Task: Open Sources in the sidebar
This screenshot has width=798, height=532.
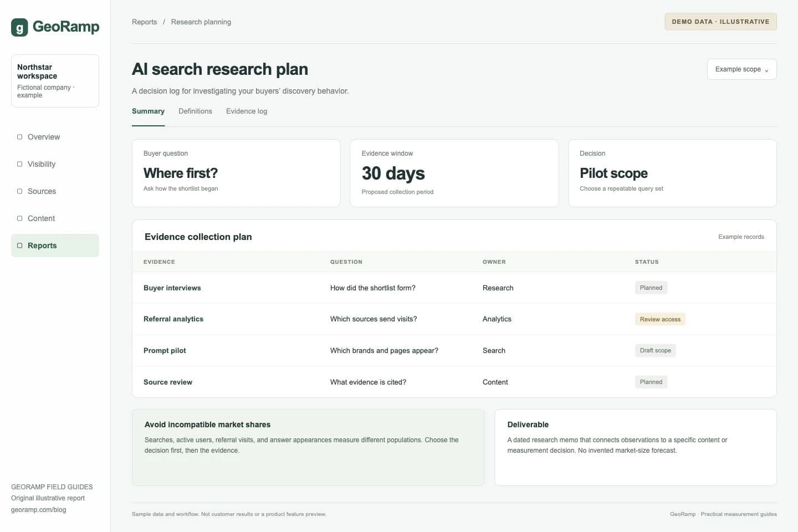Action: 55,191
